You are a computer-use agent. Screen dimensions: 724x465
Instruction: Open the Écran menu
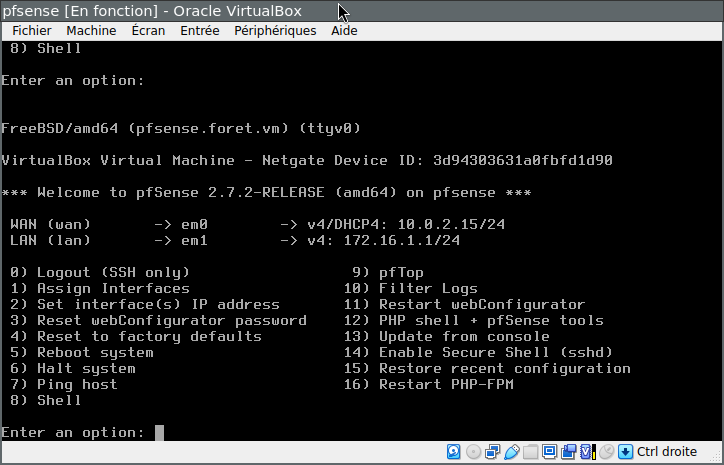[x=148, y=31]
